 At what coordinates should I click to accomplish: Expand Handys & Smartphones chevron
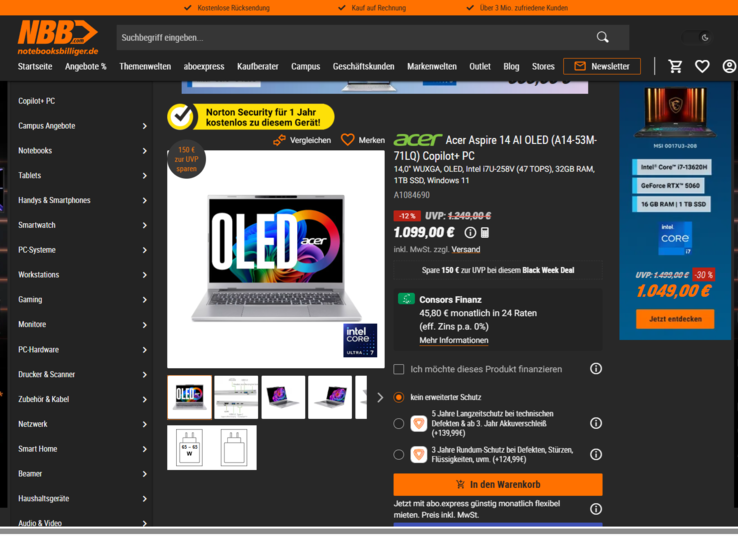coord(144,200)
